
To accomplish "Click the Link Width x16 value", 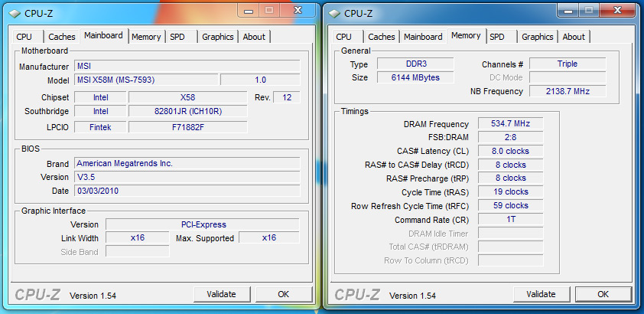I will coord(137,237).
